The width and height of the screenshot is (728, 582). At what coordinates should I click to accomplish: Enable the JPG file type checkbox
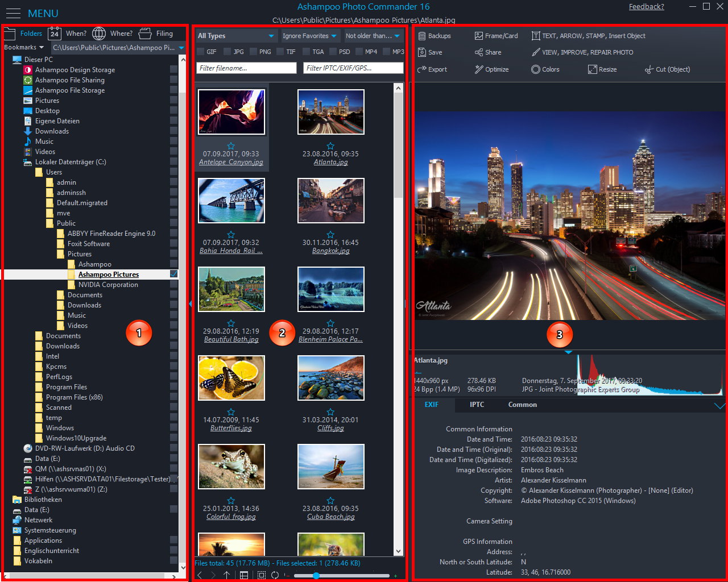[227, 52]
